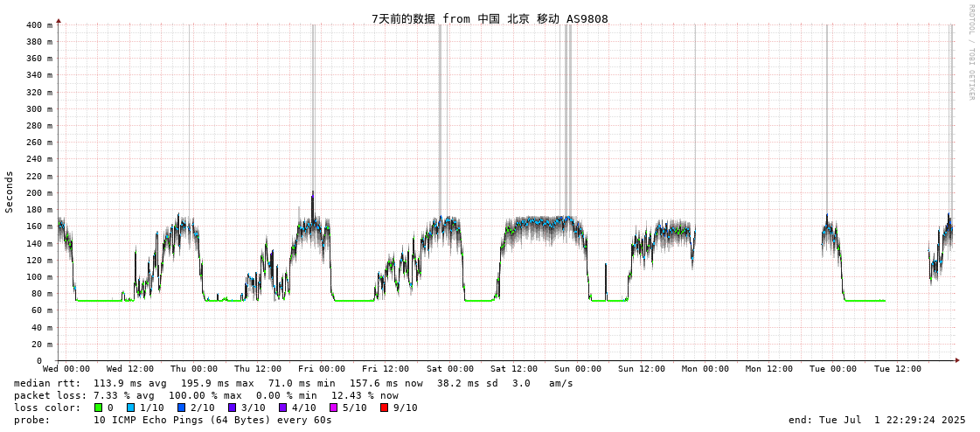Screen dimensions: 980x432
Task: Click the red 9/10 loss swatch
Action: (384, 408)
